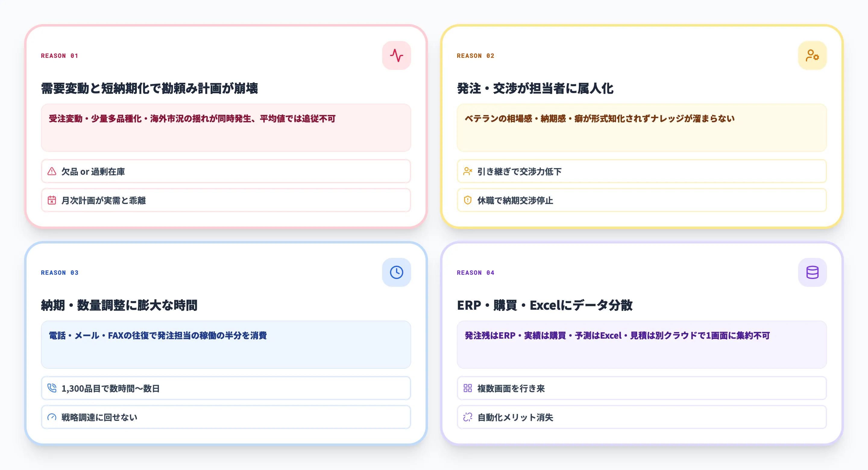Select the 休職で納期交渉停止 item row
The height and width of the screenshot is (470, 868).
click(642, 200)
